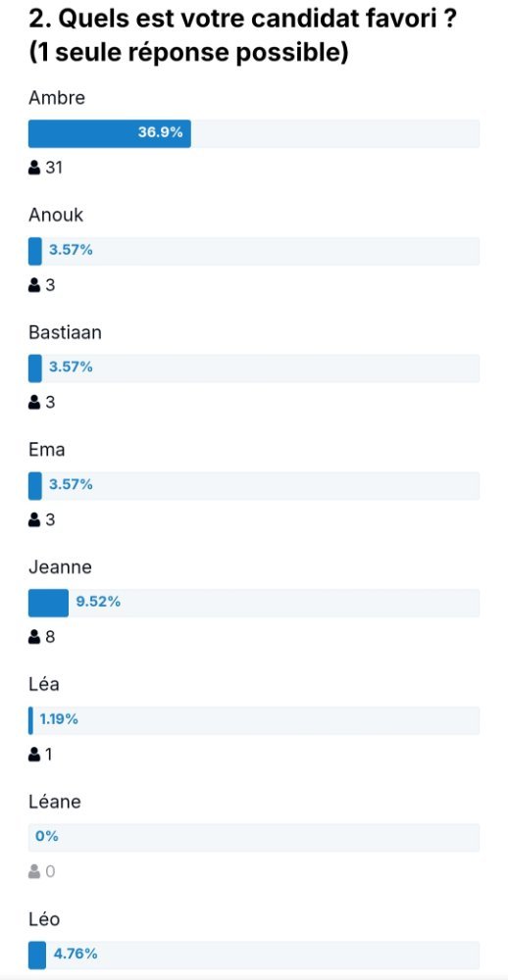Click the person icon under Léa's bar
The width and height of the screenshot is (508, 980).
coord(34,755)
